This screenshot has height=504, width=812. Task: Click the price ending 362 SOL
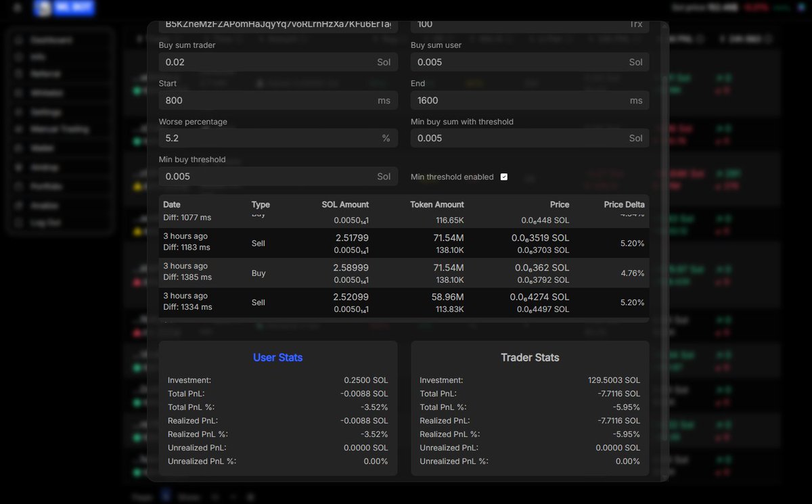point(542,268)
